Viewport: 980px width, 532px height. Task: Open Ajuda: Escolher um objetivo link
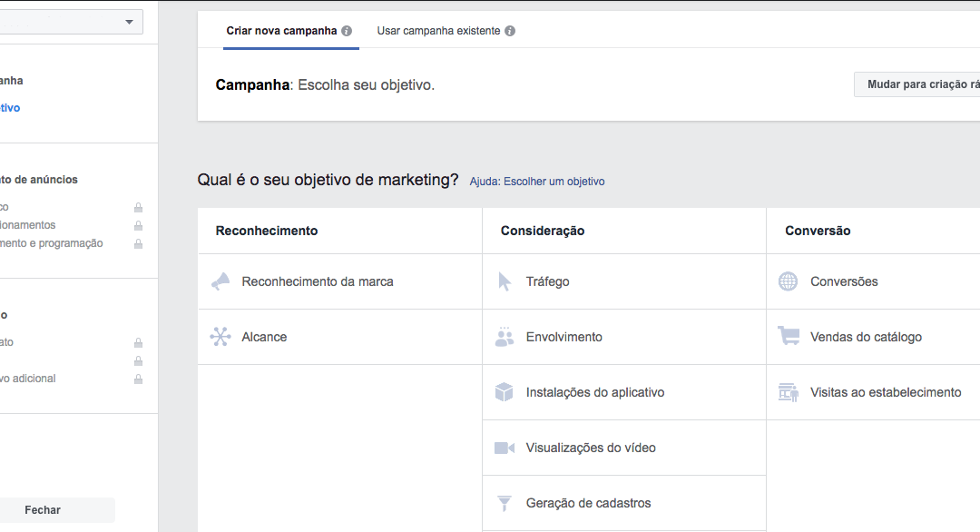(537, 182)
